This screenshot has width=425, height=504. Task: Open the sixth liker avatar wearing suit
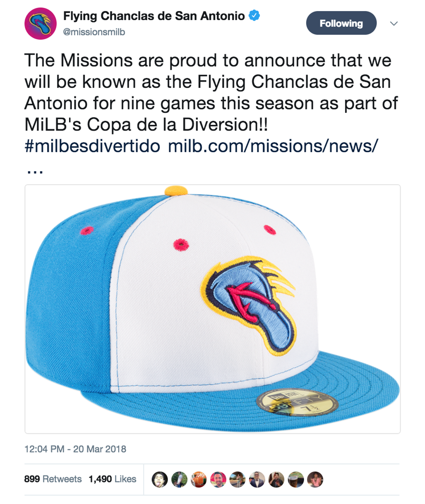coord(257,480)
